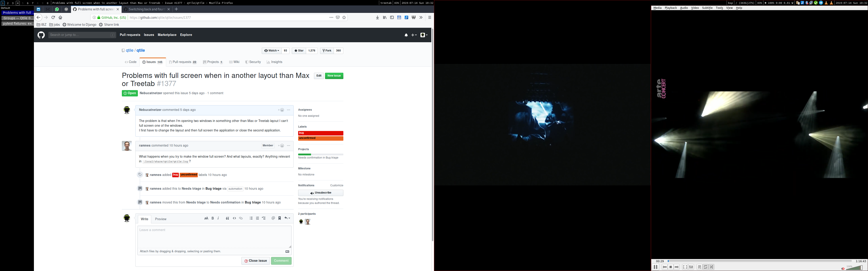The image size is (868, 271).
Task: Open VLC's extended settings equalizer icon
Action: click(691, 267)
